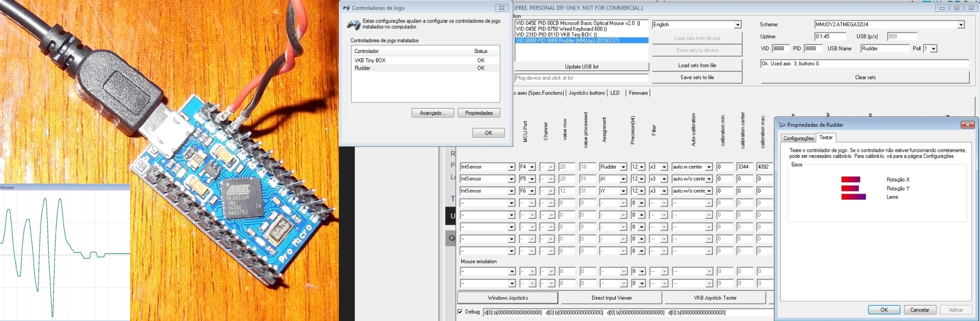Select the Rudder row in installed controllers list
Viewport: 980px width, 321px height.
[425, 68]
